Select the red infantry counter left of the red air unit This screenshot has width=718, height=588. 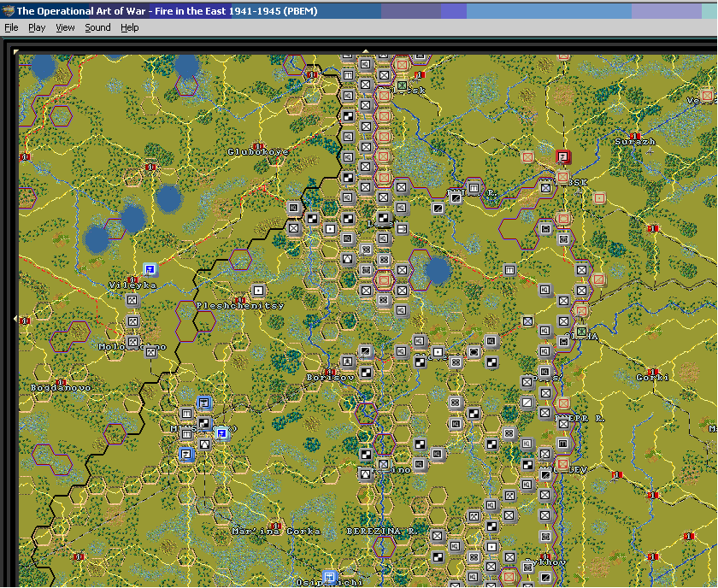pyautogui.click(x=527, y=157)
